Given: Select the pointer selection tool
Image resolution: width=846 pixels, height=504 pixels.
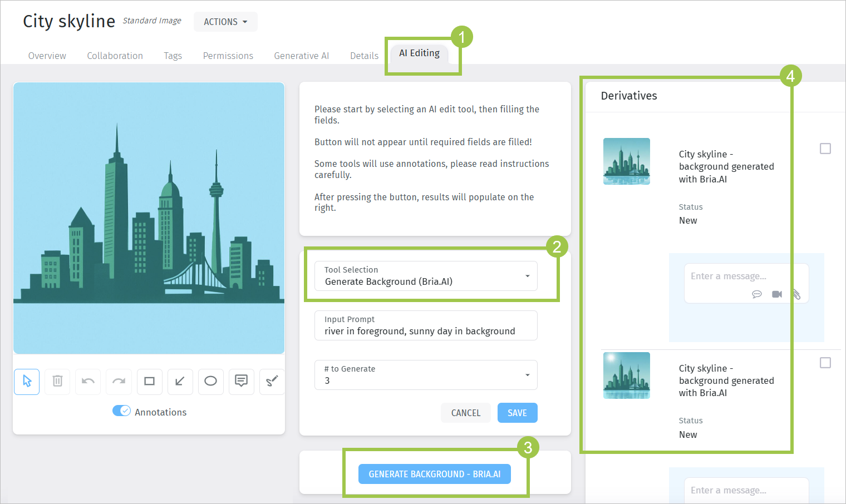Looking at the screenshot, I should coord(27,382).
